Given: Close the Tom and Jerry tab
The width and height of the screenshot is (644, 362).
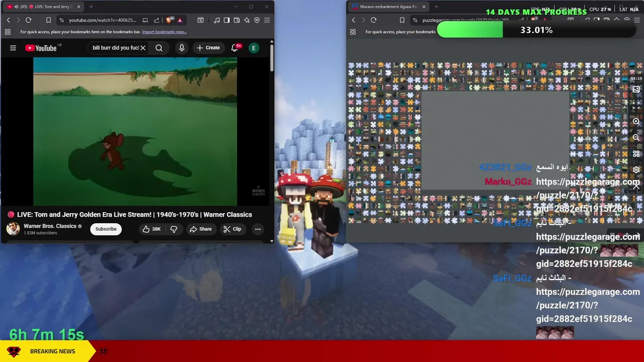Looking at the screenshot, I should [78, 7].
